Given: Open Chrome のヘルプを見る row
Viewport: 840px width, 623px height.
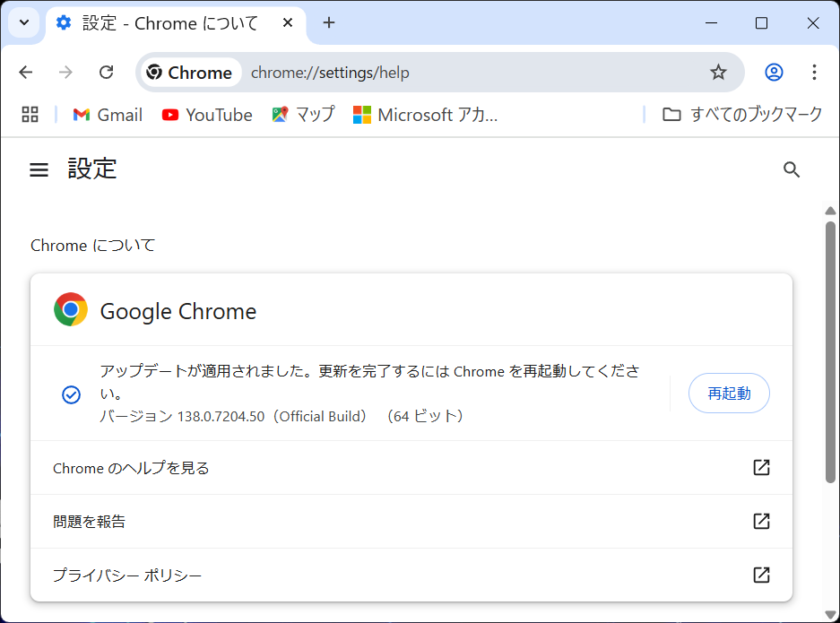Looking at the screenshot, I should pos(411,468).
